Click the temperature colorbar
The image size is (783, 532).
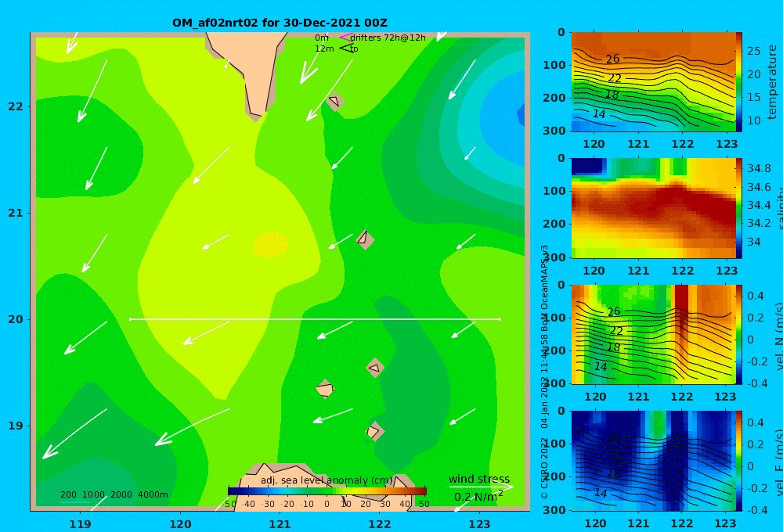[x=738, y=82]
